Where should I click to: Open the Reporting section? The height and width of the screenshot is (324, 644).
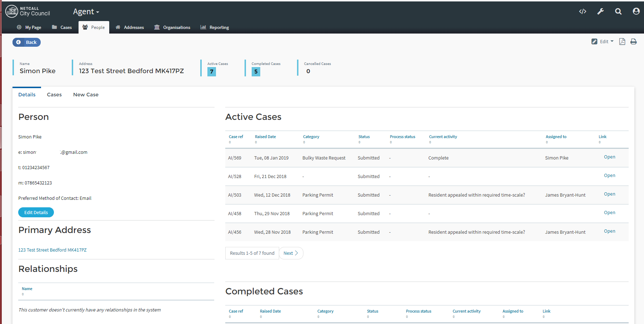(215, 27)
